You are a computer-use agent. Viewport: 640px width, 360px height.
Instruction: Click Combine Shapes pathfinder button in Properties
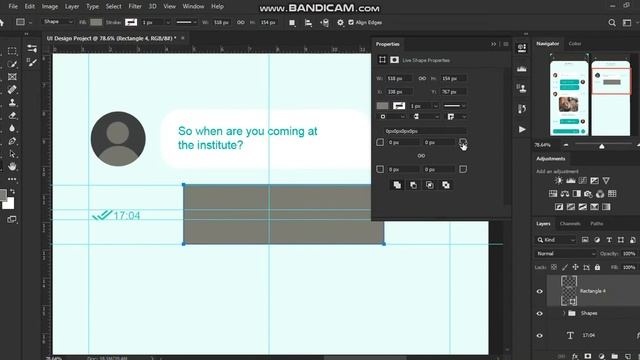click(397, 185)
